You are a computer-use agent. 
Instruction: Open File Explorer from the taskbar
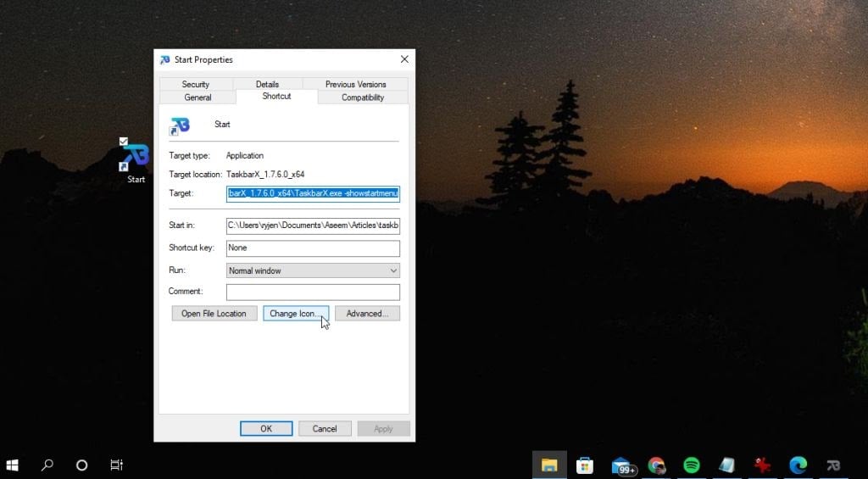549,465
